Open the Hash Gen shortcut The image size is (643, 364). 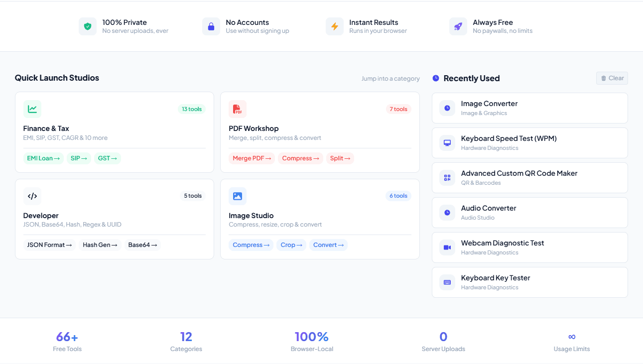coord(100,245)
